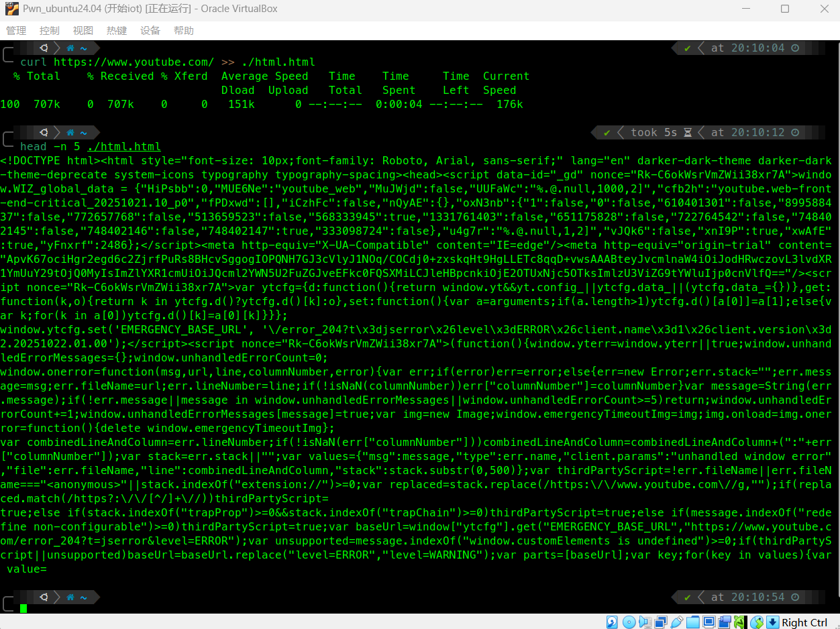Open the 控制 menu
Image resolution: width=840 pixels, height=629 pixels.
click(x=50, y=31)
